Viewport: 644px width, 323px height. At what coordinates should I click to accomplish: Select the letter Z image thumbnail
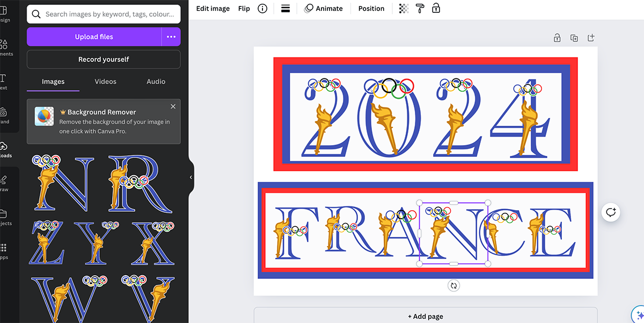click(x=47, y=242)
